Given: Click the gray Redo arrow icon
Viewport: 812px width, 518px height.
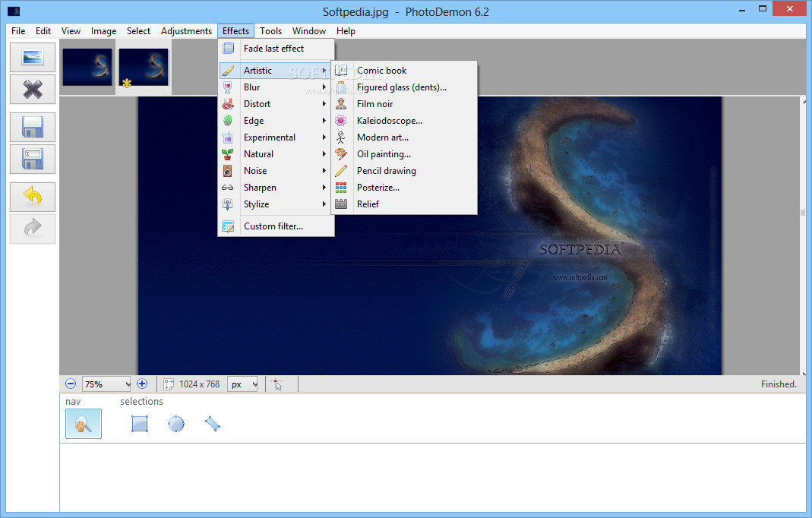Looking at the screenshot, I should [33, 229].
